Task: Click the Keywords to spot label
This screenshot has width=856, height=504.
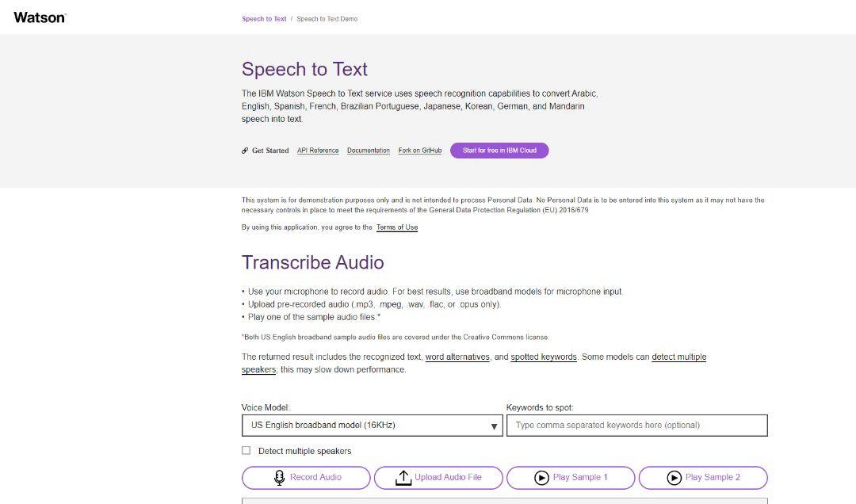Action: [x=540, y=407]
